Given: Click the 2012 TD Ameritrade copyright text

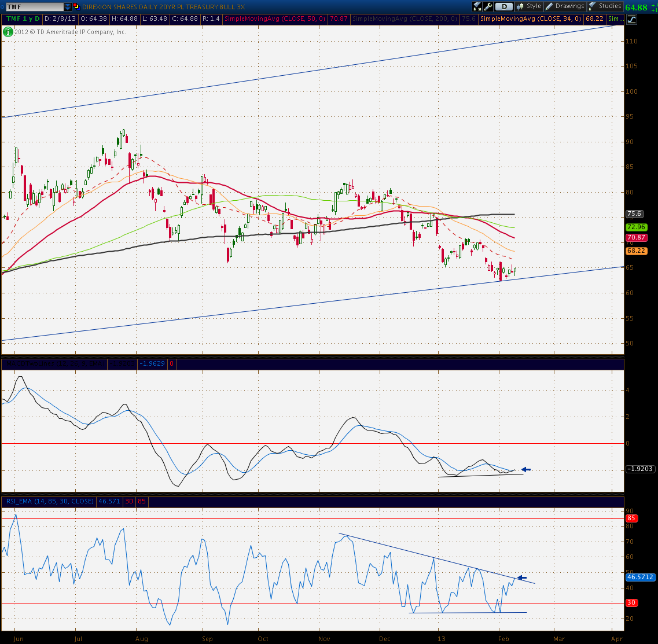Looking at the screenshot, I should pyautogui.click(x=70, y=32).
